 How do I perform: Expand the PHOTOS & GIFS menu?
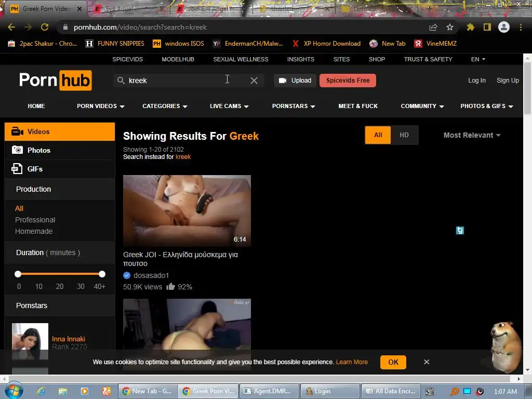pyautogui.click(x=486, y=106)
